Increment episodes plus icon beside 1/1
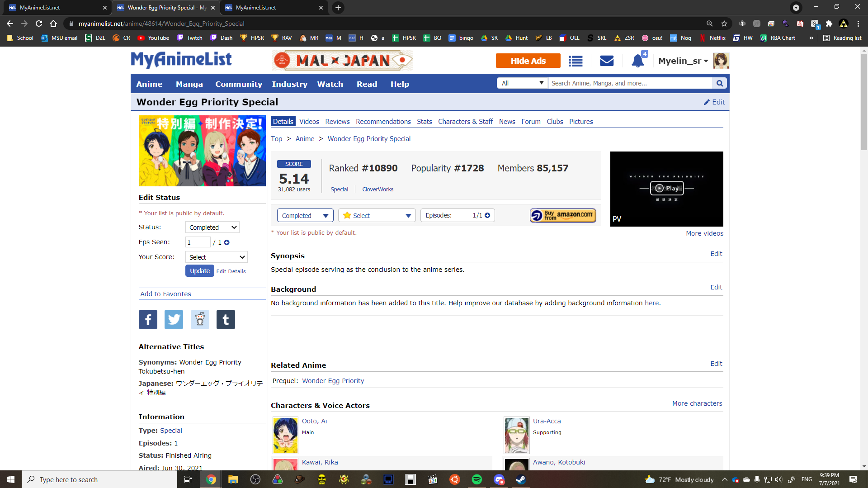 [487, 215]
